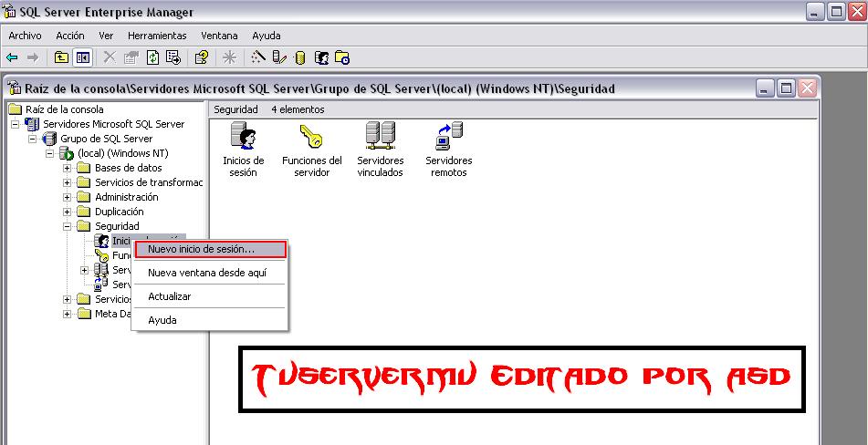This screenshot has width=868, height=445.
Task: Click the key icon under Seguridad in tree
Action: (101, 255)
